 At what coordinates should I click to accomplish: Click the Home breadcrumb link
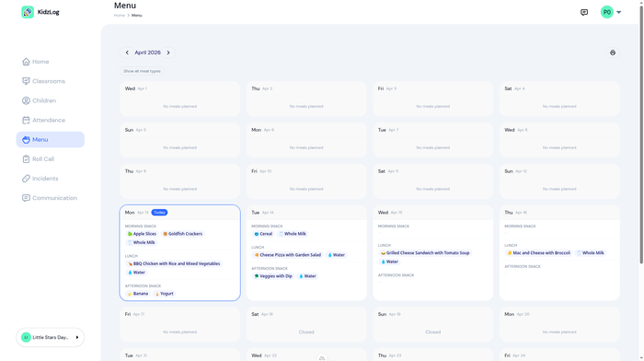(120, 16)
